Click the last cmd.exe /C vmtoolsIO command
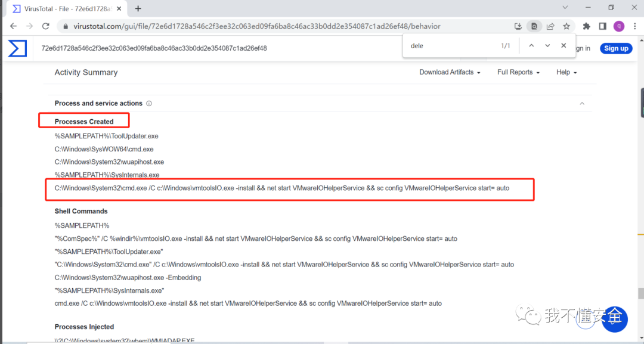 click(248, 303)
